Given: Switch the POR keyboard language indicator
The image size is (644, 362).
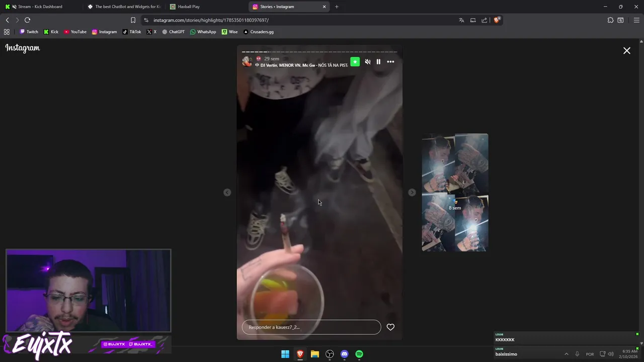Looking at the screenshot, I should click(x=590, y=354).
